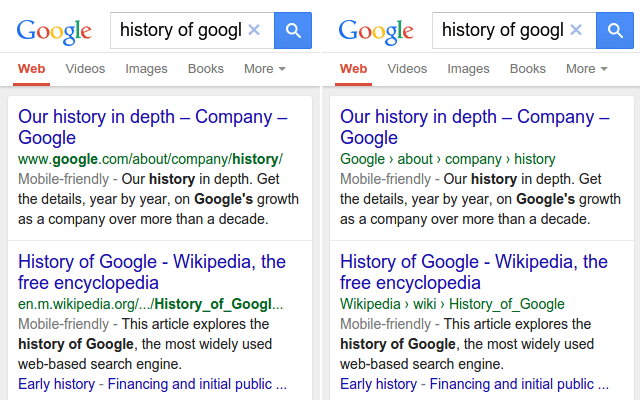The height and width of the screenshot is (400, 640).
Task: Click the www.google.com/about/company/history URL
Action: pos(150,159)
